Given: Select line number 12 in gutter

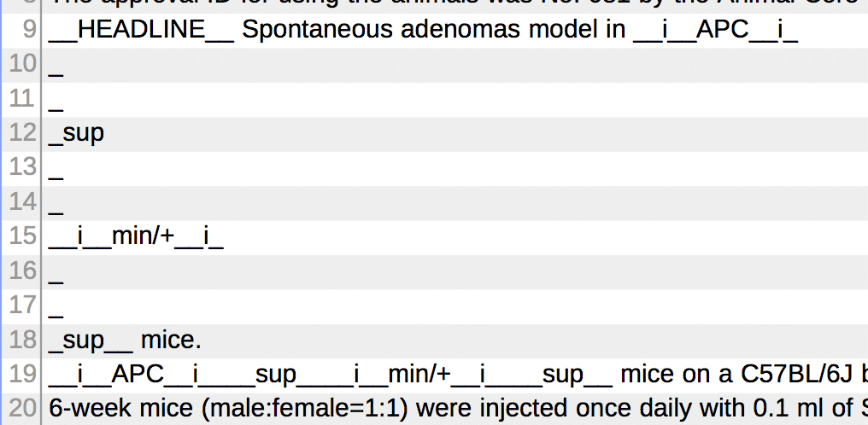Looking at the screenshot, I should coord(23,133).
